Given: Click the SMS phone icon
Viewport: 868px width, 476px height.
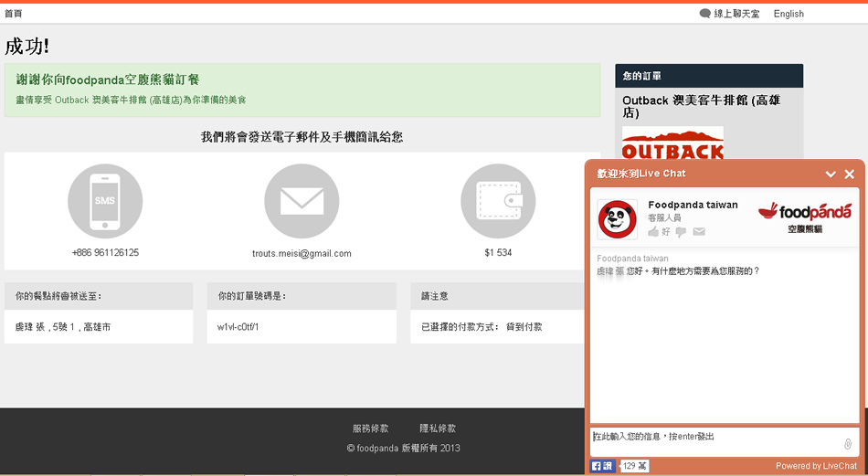Looking at the screenshot, I should coord(105,201).
